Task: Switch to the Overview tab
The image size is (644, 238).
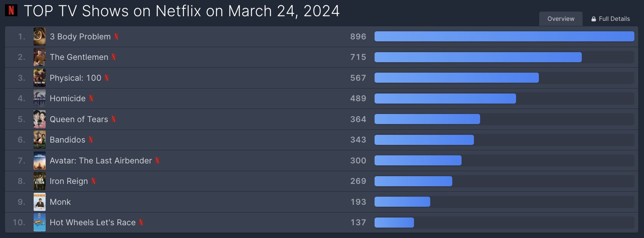Action: coord(561,19)
